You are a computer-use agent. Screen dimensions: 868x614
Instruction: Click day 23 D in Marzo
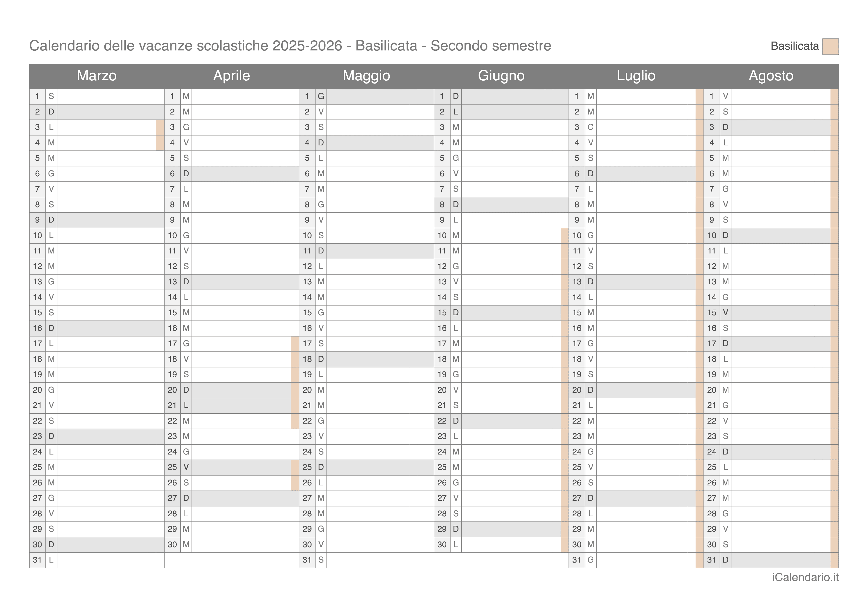(97, 436)
